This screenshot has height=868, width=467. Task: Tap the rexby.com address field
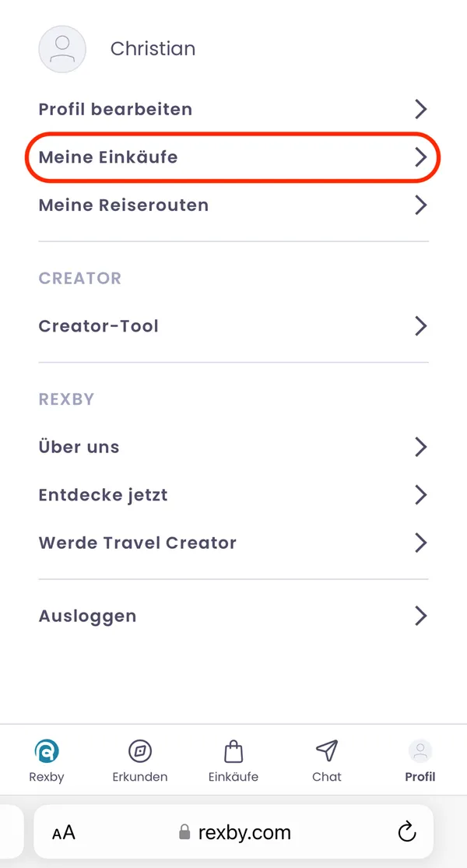(x=244, y=833)
